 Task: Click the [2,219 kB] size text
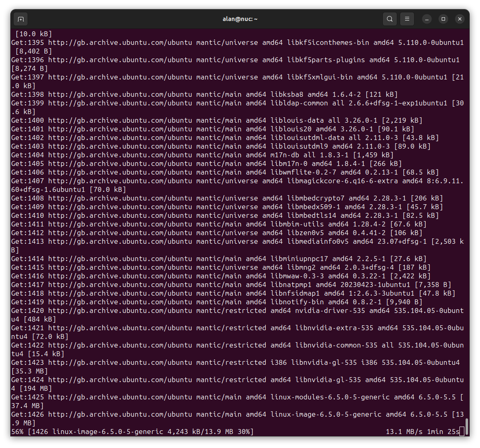[x=402, y=120]
